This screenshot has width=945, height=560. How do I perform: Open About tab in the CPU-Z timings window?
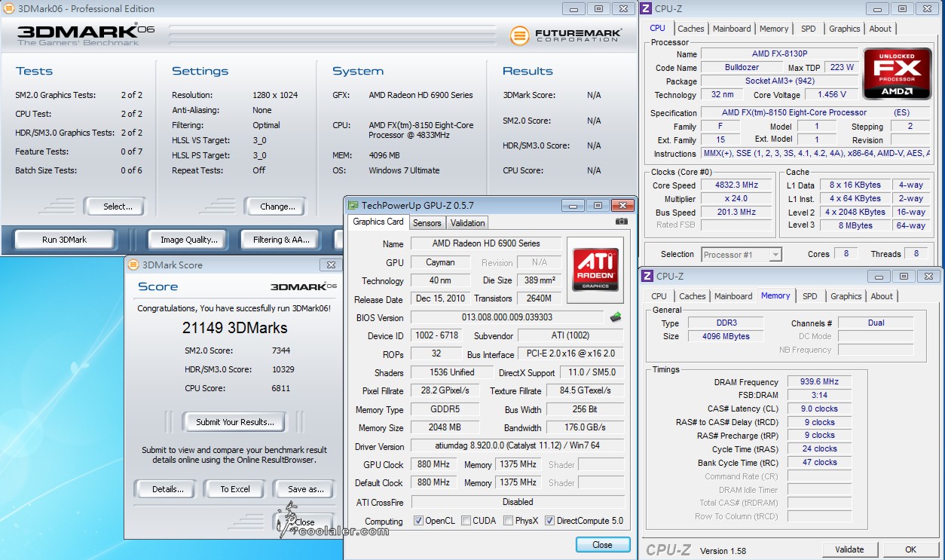click(882, 296)
